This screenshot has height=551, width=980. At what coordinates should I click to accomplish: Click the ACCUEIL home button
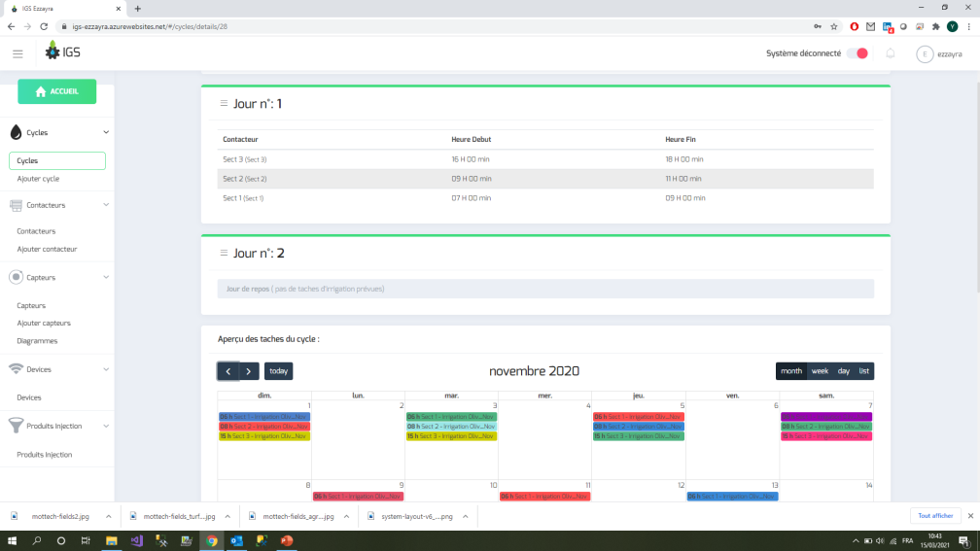click(56, 91)
